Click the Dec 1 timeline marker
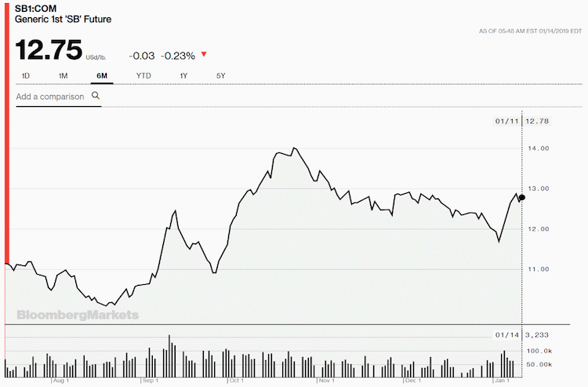The height and width of the screenshot is (387, 588). click(x=412, y=381)
